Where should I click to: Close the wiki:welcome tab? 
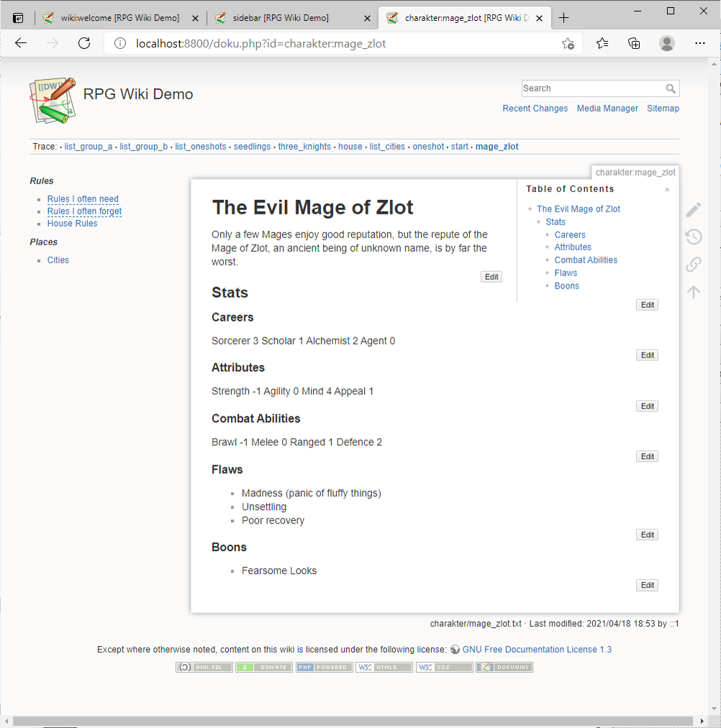(x=196, y=19)
